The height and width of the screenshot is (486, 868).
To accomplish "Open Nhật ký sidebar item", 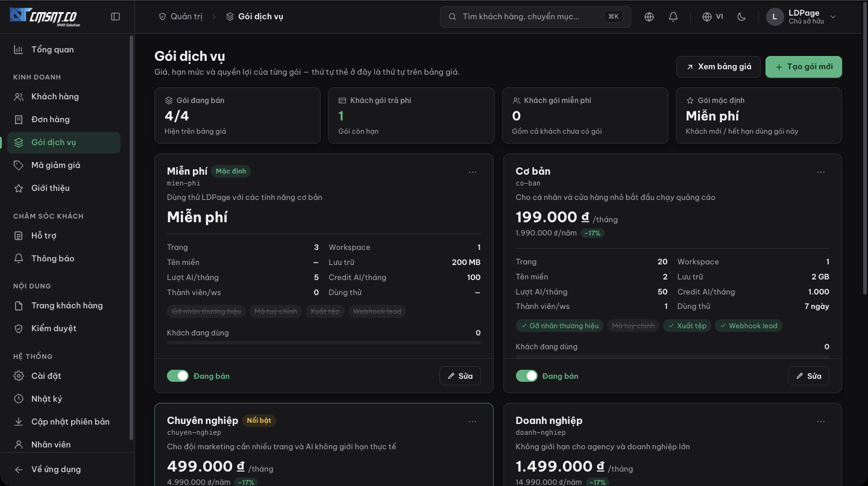I will (64, 399).
